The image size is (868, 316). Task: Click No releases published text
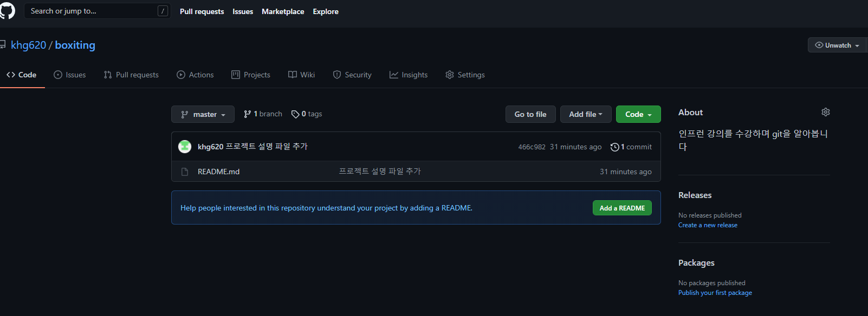click(710, 215)
